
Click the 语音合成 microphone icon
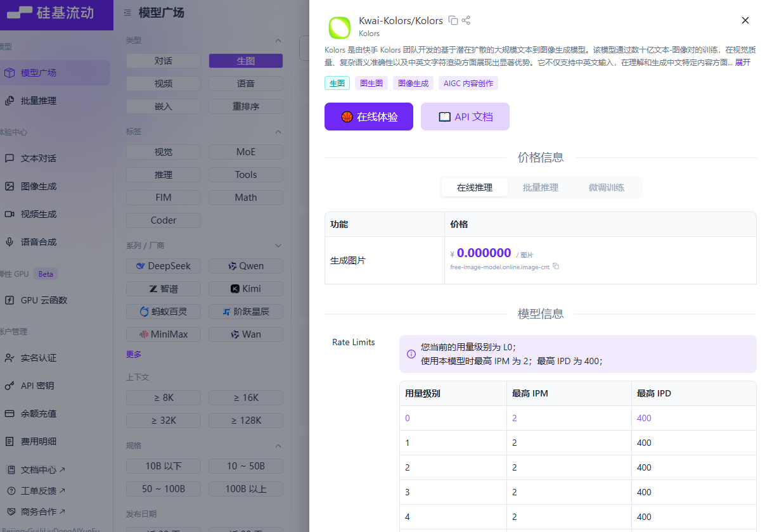click(10, 242)
